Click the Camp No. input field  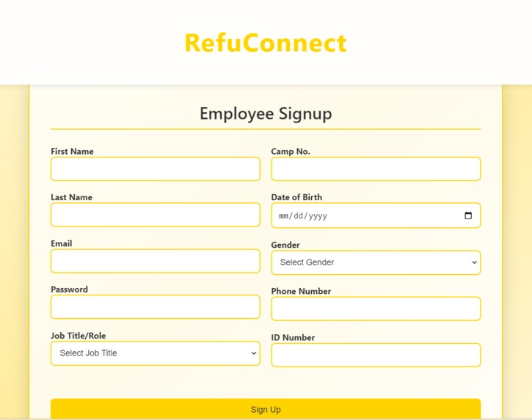pyautogui.click(x=376, y=169)
